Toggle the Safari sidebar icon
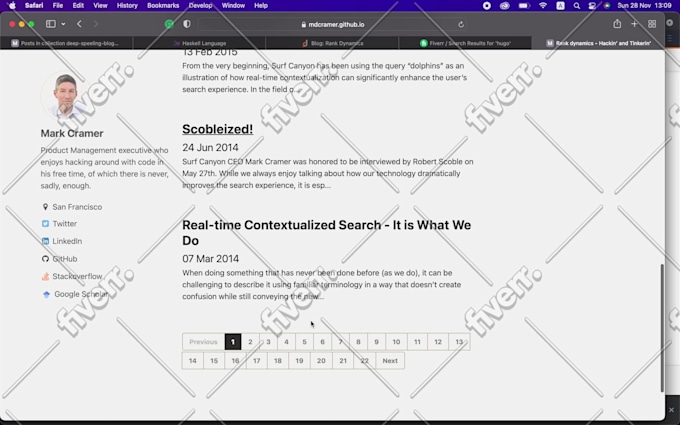 [x=51, y=24]
